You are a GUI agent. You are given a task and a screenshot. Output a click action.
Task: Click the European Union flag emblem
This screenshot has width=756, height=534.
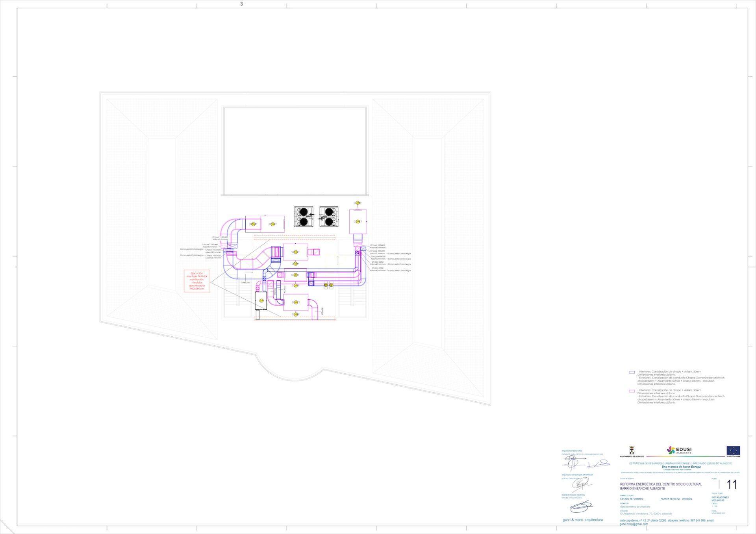click(733, 451)
